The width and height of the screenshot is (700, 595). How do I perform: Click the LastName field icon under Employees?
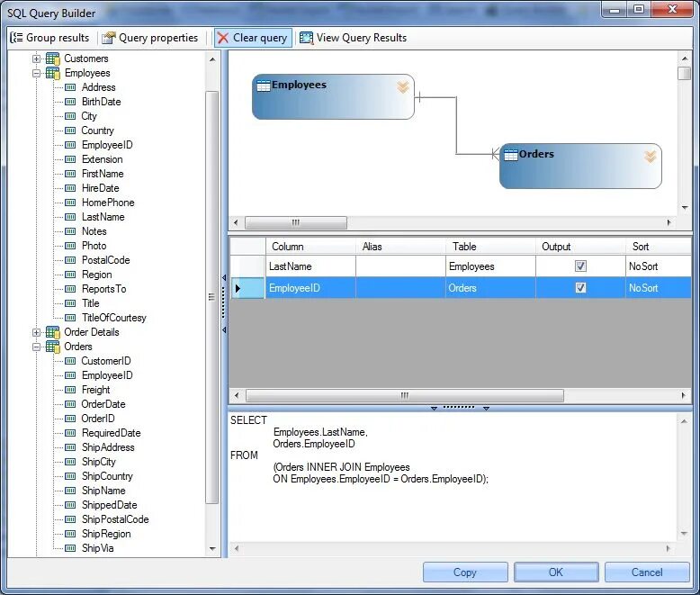pyautogui.click(x=70, y=217)
